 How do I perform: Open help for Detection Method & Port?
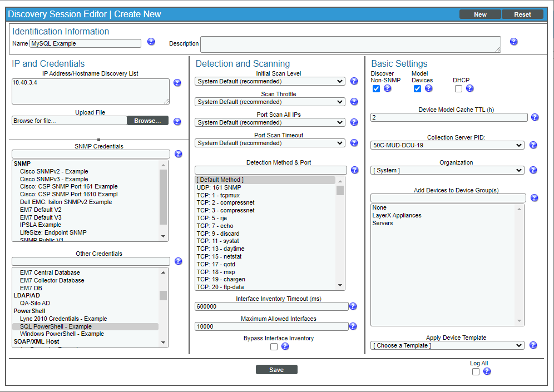coord(354,170)
